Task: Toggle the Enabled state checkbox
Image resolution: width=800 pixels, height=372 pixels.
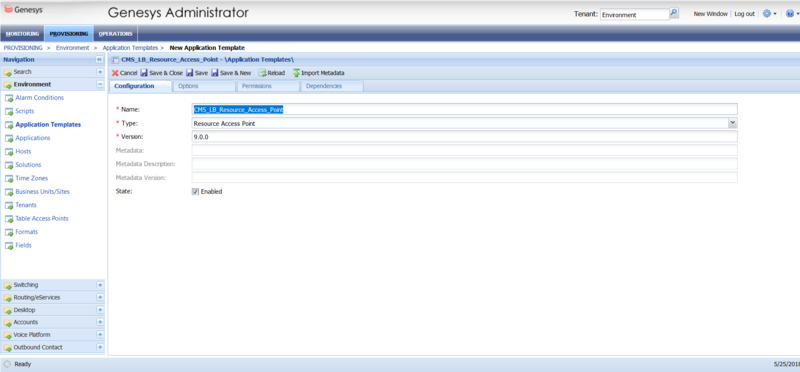Action: click(x=195, y=192)
